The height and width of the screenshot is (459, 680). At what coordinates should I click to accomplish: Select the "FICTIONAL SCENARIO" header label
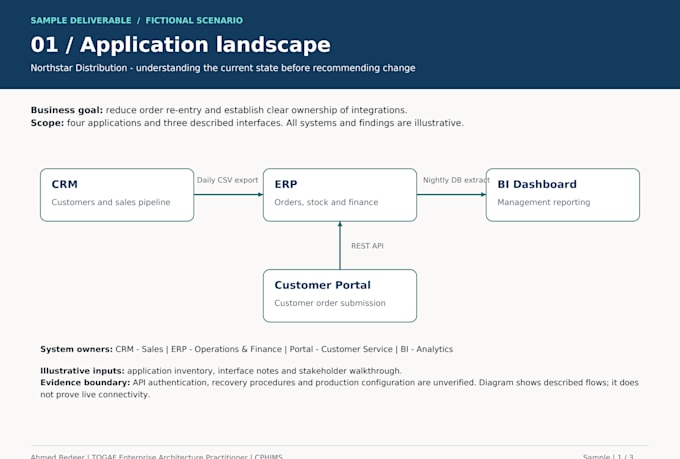194,20
